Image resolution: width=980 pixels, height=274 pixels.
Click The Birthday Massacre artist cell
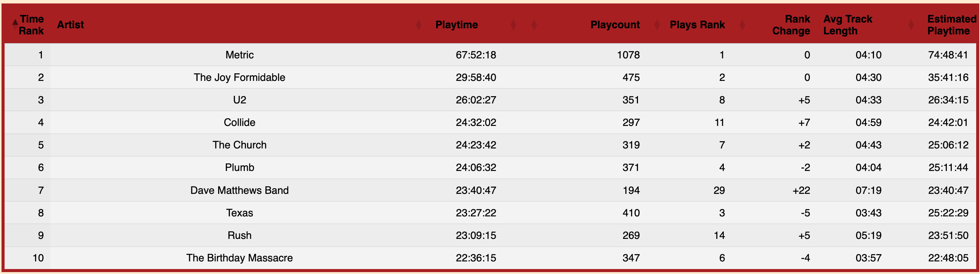pyautogui.click(x=239, y=258)
